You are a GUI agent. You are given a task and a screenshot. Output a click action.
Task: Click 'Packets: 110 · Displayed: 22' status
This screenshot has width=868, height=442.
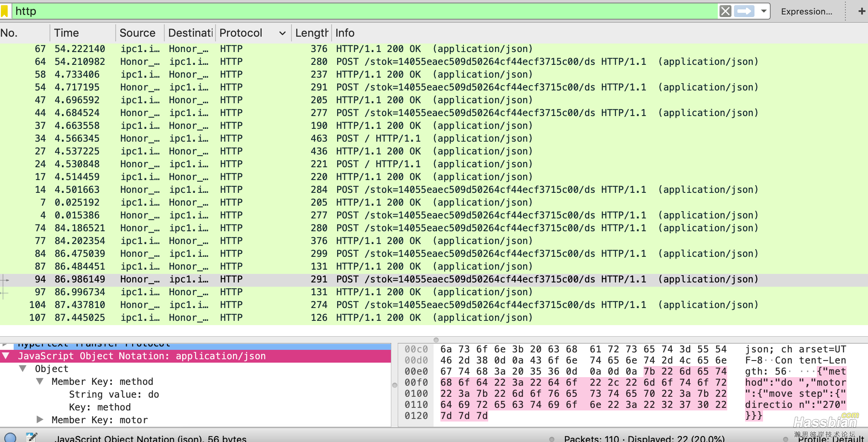[644, 439]
